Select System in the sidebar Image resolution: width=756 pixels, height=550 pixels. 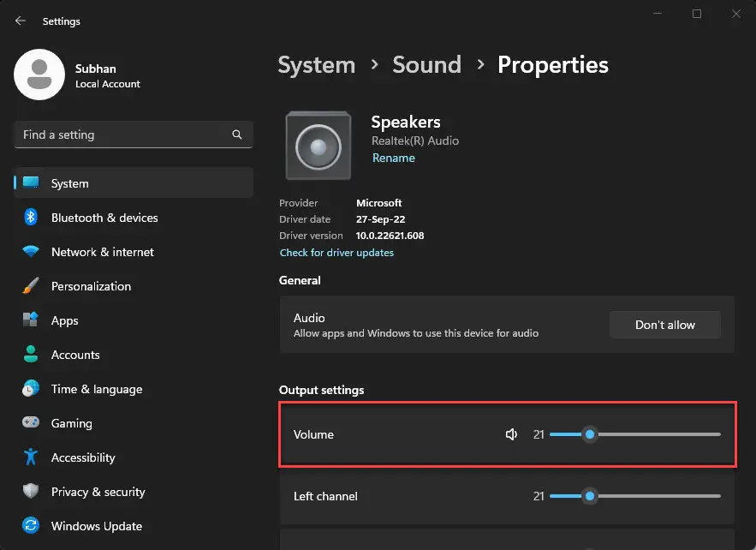tap(69, 182)
